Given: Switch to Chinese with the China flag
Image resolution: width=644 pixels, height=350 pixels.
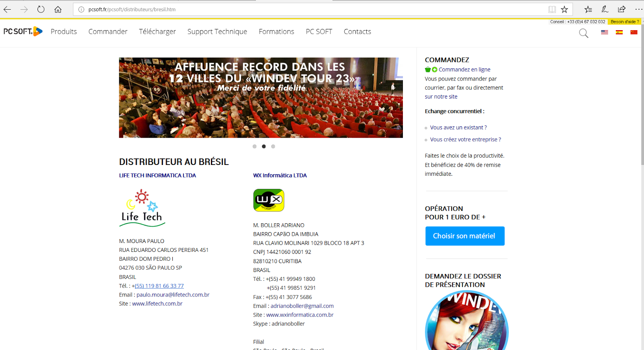Looking at the screenshot, I should click(x=634, y=32).
